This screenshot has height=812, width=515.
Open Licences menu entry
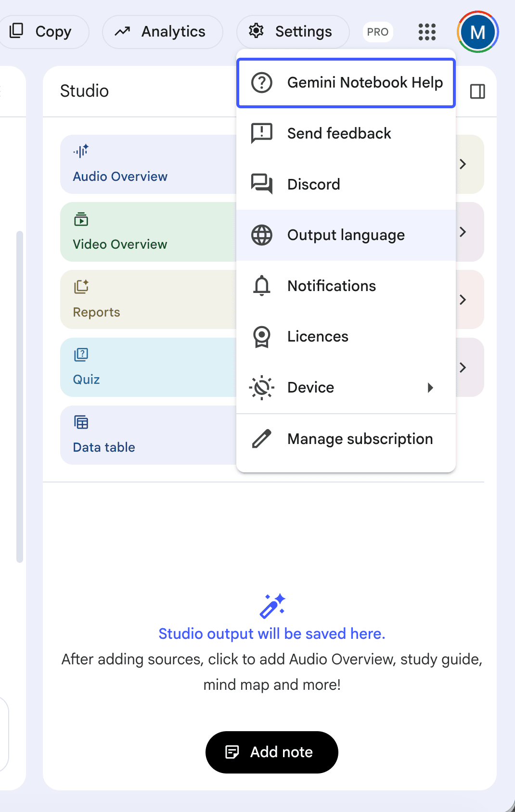[346, 337]
